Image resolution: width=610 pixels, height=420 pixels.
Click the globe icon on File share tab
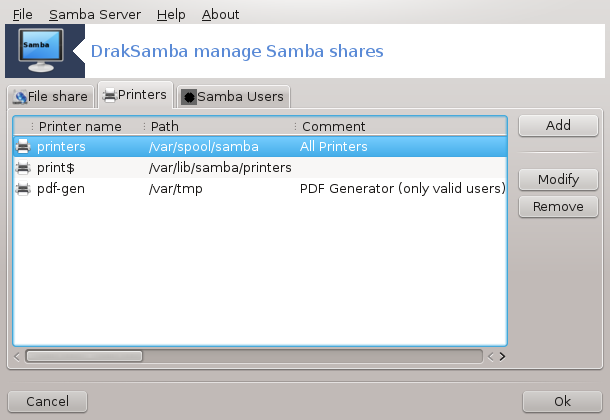[20, 97]
